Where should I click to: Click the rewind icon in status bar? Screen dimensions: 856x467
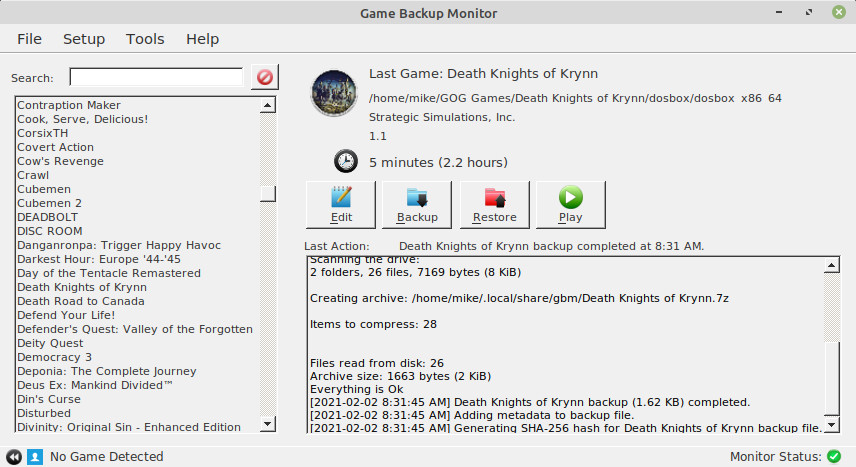(14, 457)
